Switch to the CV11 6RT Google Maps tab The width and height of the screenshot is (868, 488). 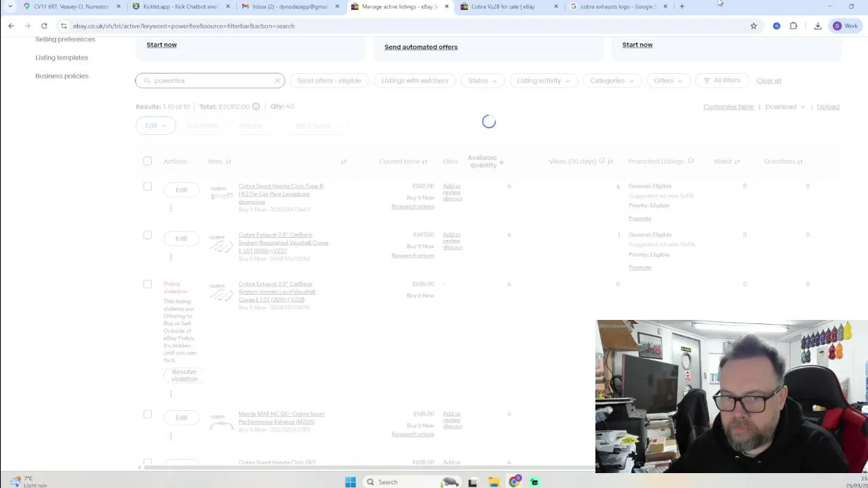[x=71, y=7]
